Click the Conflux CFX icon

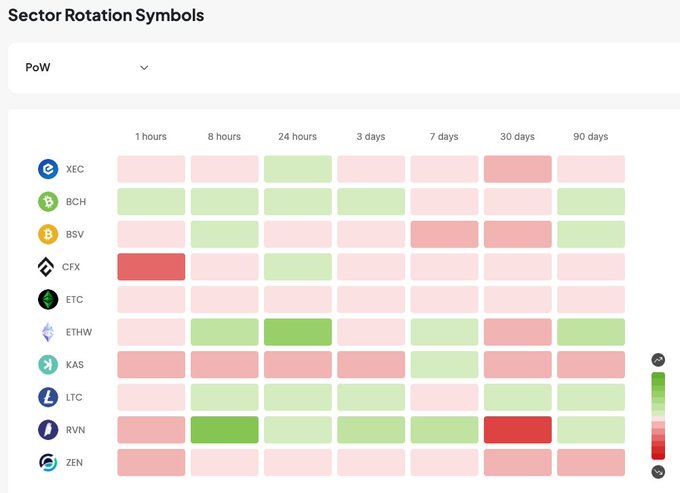pos(48,267)
